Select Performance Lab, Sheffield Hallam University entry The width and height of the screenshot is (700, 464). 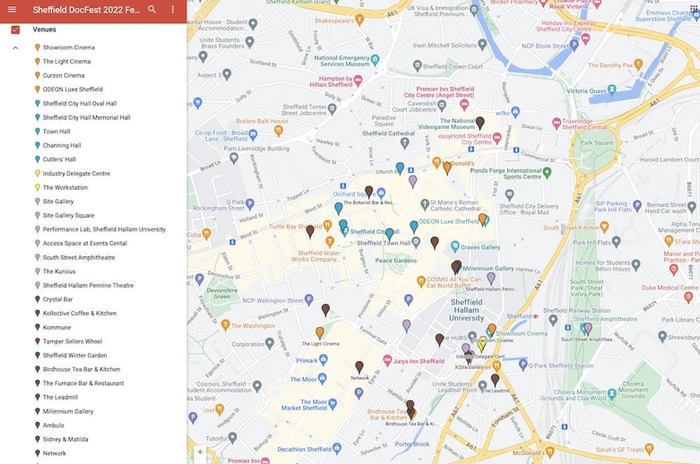tap(104, 229)
